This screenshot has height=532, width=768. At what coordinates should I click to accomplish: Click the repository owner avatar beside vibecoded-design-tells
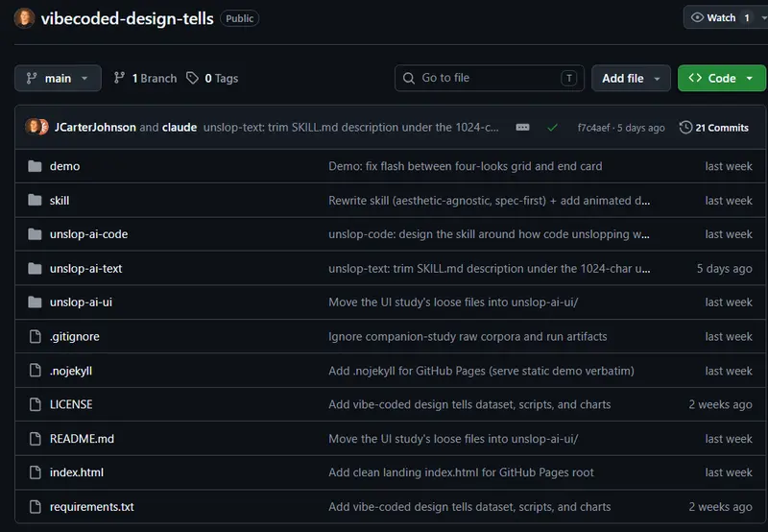click(25, 18)
